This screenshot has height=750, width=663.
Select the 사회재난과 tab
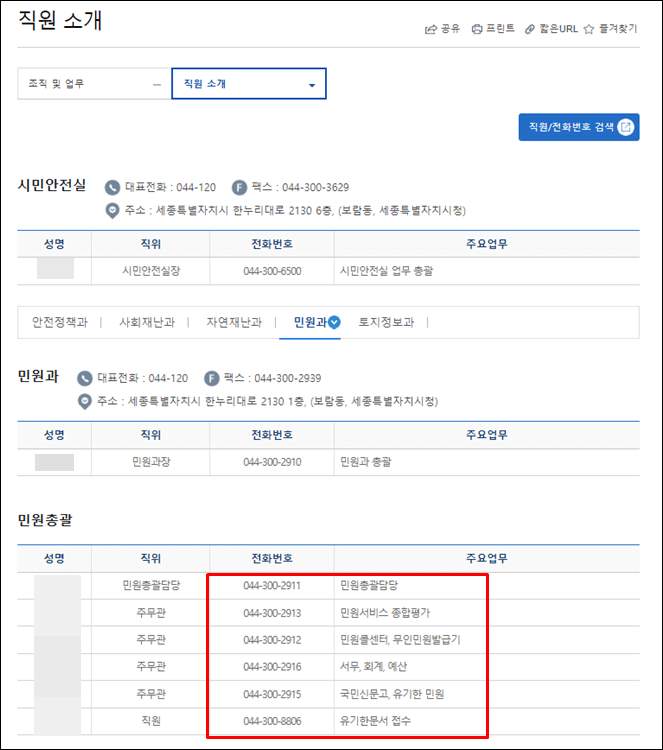pyautogui.click(x=147, y=322)
